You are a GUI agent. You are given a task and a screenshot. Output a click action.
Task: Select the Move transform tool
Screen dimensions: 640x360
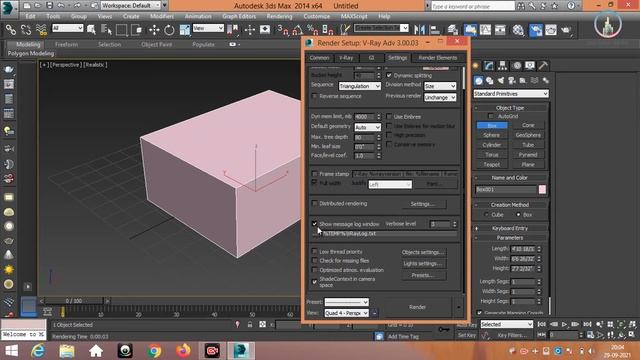click(x=154, y=29)
